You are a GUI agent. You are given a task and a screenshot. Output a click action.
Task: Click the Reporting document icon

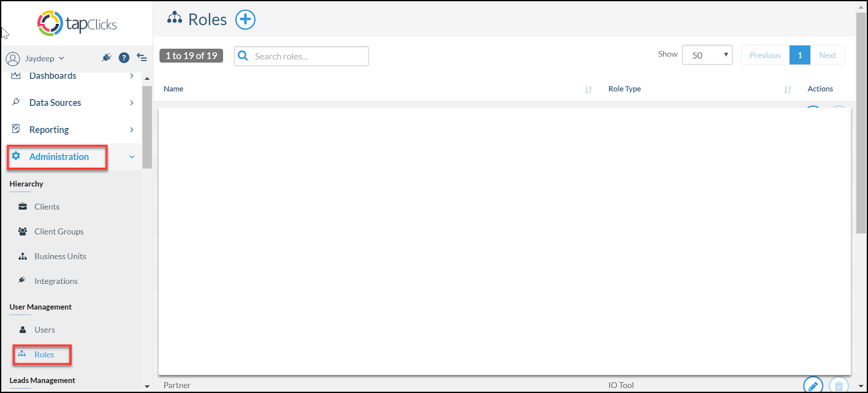point(16,129)
